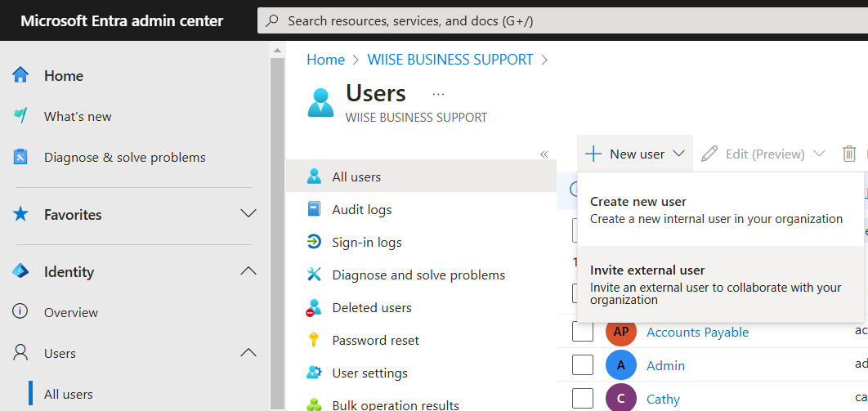Click the Identity diamond icon
The image size is (868, 411).
pos(20,271)
